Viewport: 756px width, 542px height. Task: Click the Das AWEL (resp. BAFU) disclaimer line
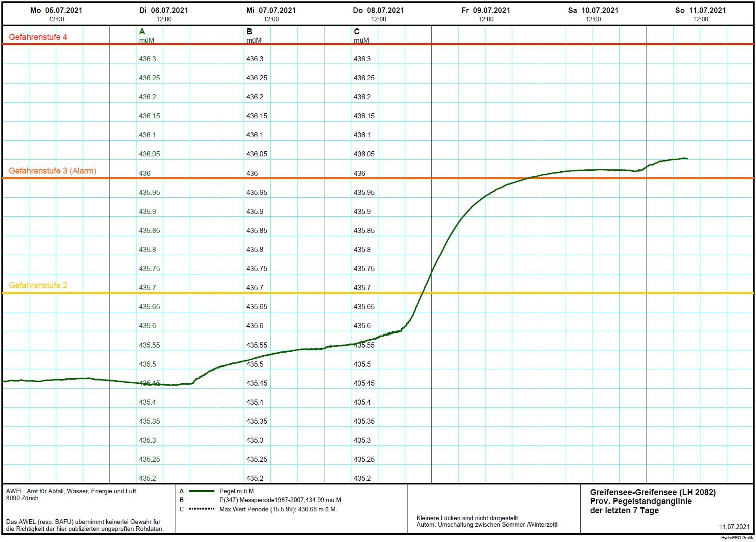pos(83,522)
